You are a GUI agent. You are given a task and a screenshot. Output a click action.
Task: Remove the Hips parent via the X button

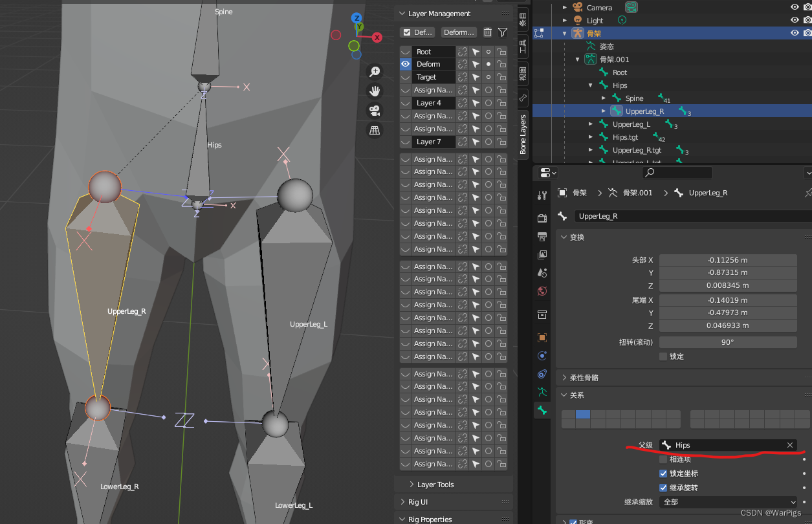789,445
